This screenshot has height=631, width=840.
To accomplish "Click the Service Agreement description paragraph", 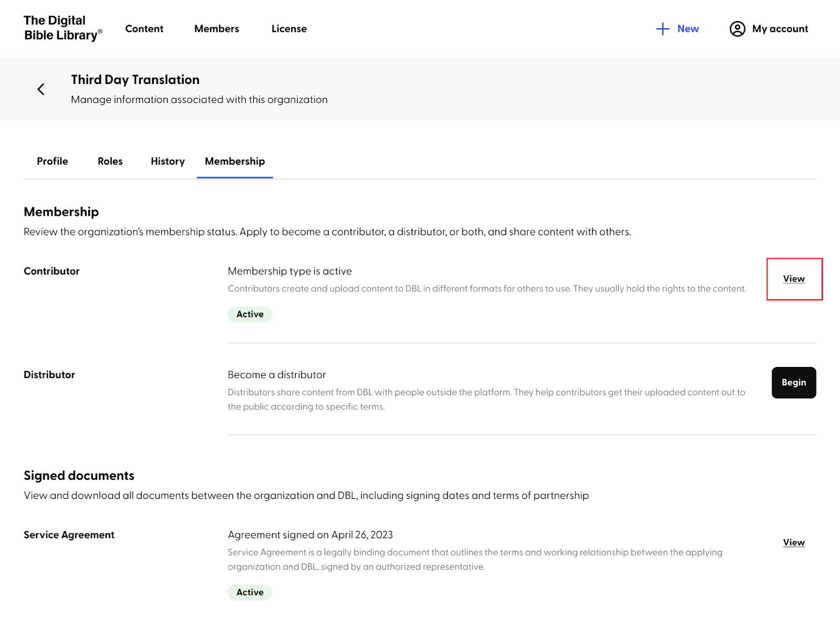I will [475, 560].
